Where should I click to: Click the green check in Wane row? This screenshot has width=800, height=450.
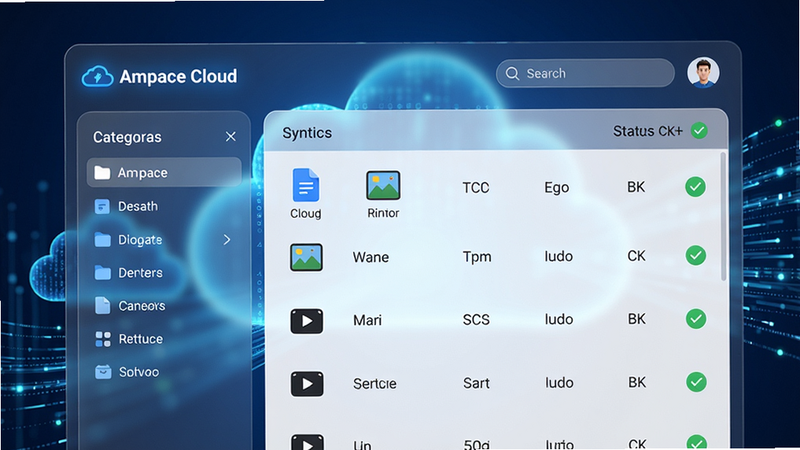click(x=696, y=255)
